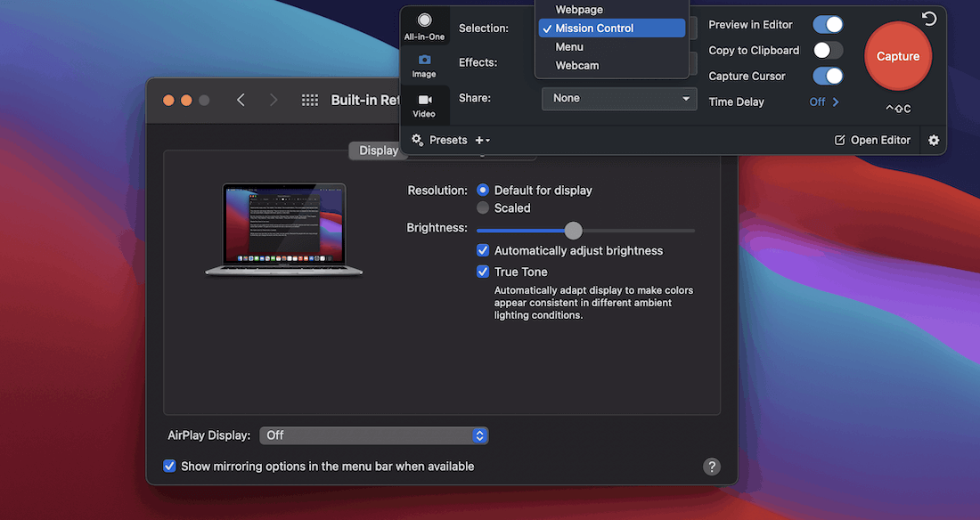Click the help question mark
This screenshot has width=980, height=520.
coord(711,466)
